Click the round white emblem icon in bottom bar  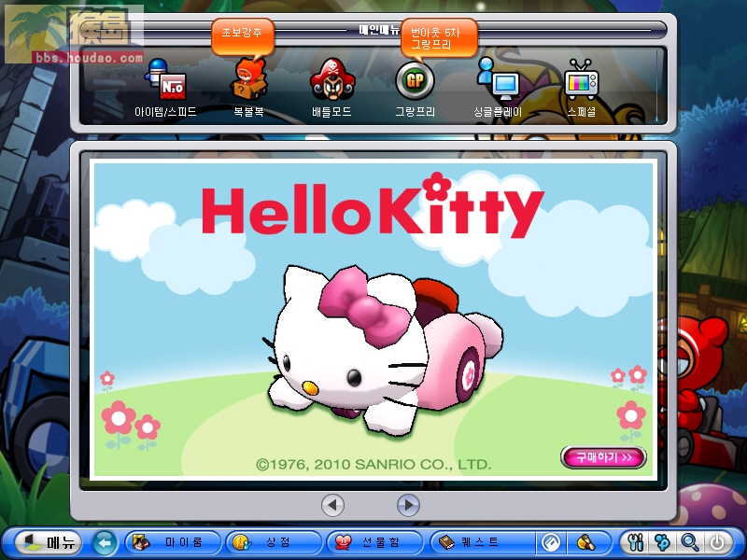551,542
